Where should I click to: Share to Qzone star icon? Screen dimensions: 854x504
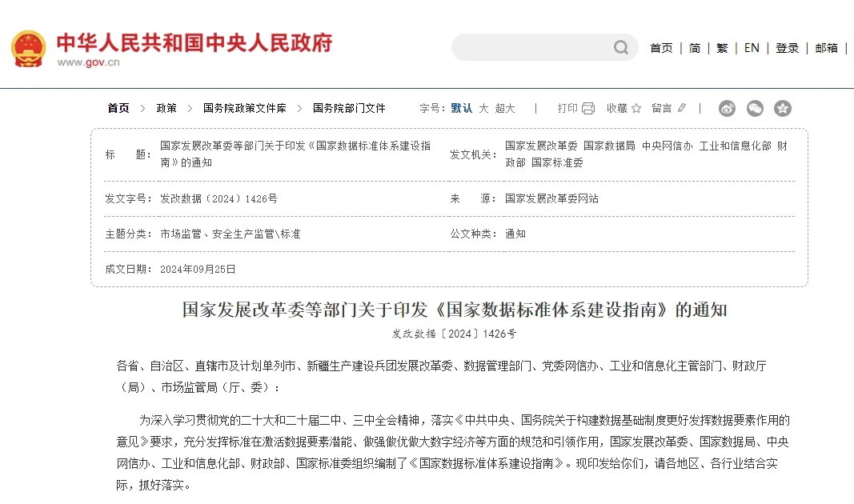[x=783, y=108]
